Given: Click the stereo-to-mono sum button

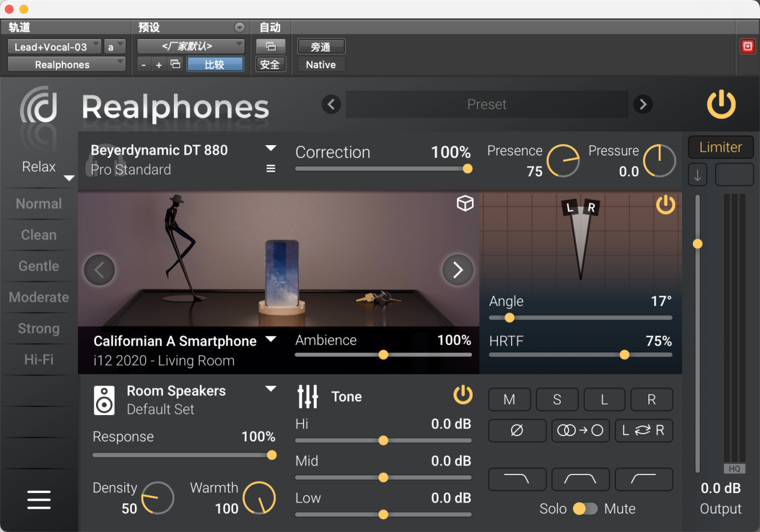Looking at the screenshot, I should click(x=580, y=431).
